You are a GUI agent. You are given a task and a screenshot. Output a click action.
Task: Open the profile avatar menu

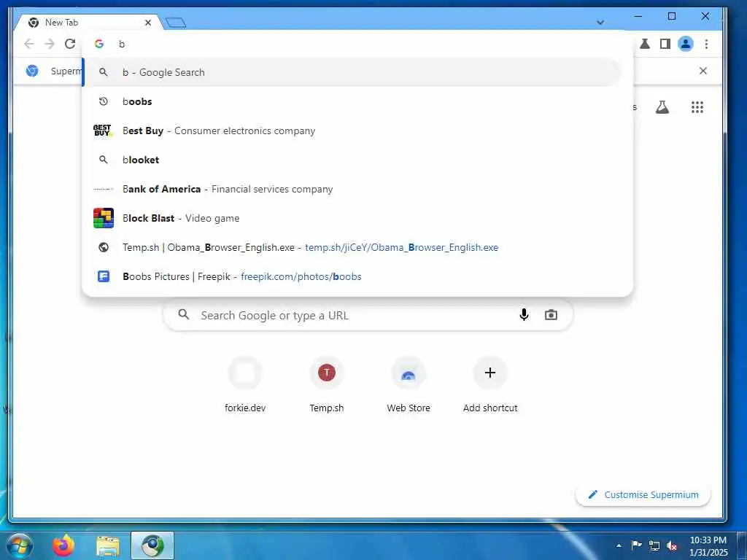tap(686, 44)
